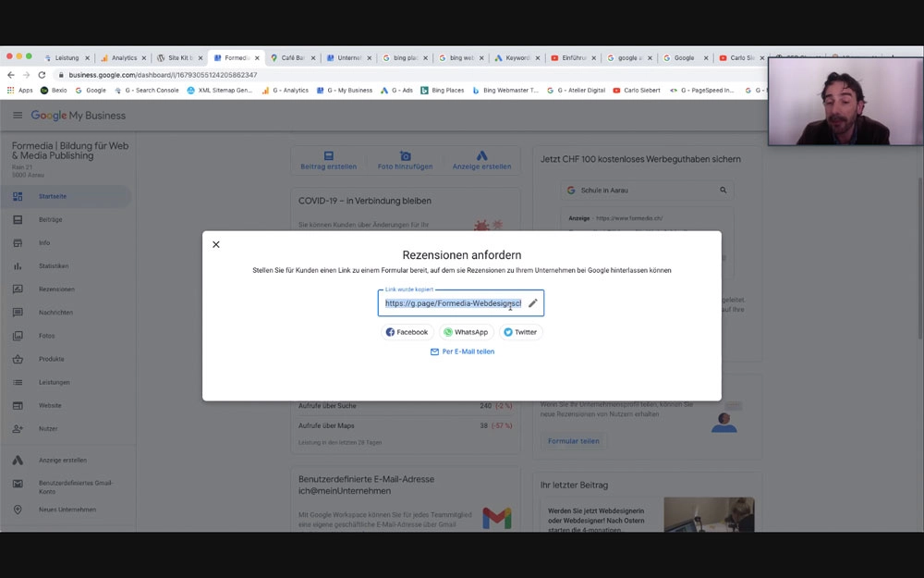924x578 pixels.
Task: Share the review link on Facebook
Action: pos(407,331)
